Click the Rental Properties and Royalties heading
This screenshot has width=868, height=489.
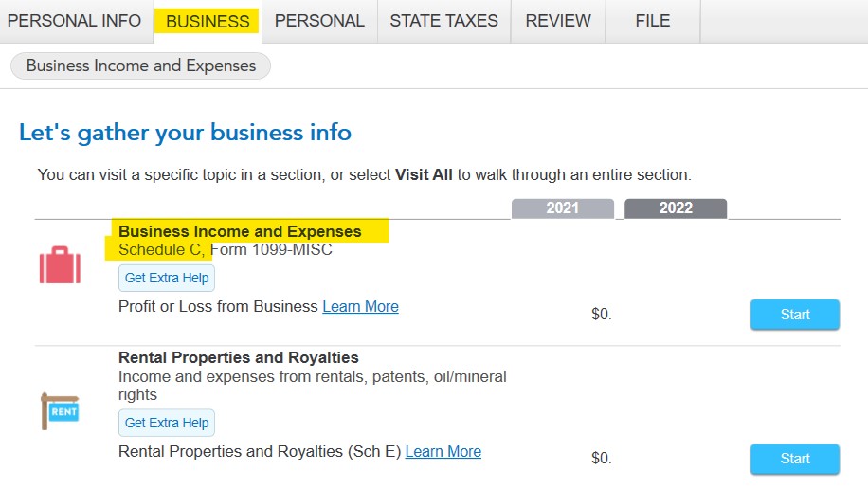pos(239,358)
